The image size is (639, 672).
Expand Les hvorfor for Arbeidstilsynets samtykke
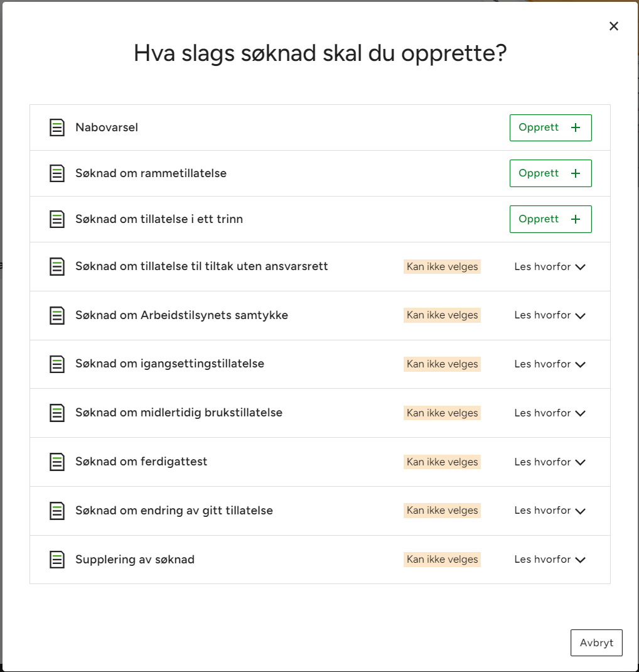tap(549, 315)
